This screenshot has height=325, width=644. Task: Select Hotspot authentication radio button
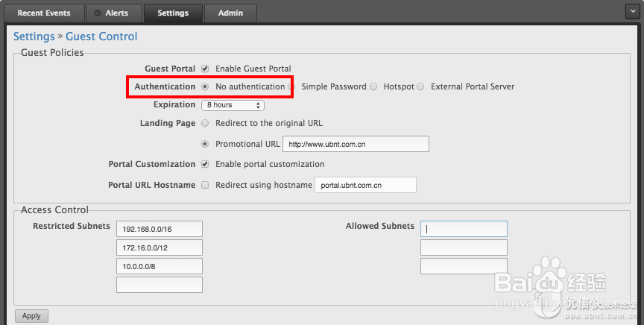(373, 86)
